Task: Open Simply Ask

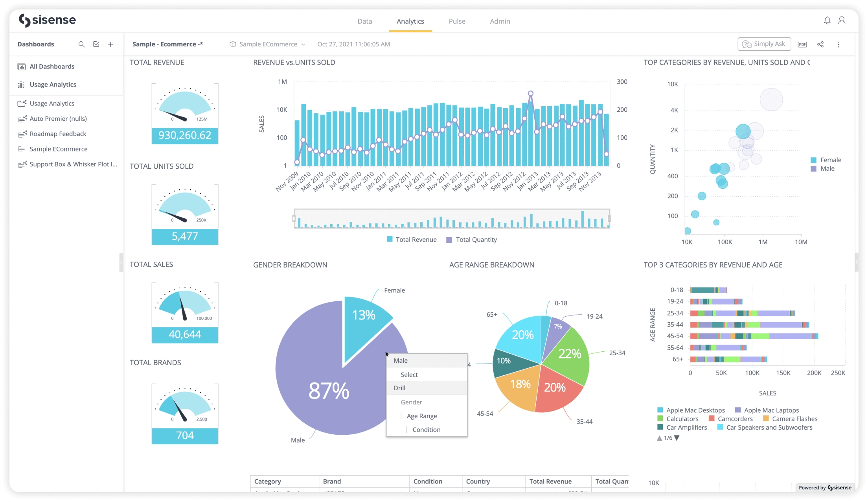Action: point(763,44)
